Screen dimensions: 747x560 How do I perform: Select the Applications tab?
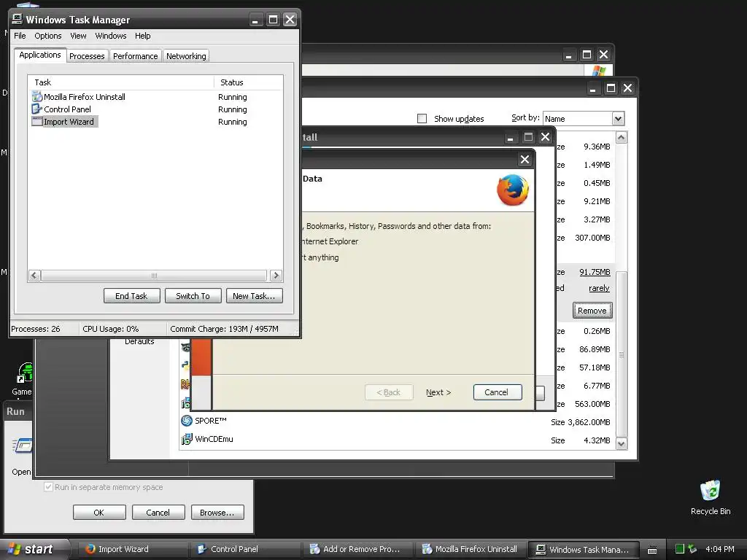click(40, 55)
